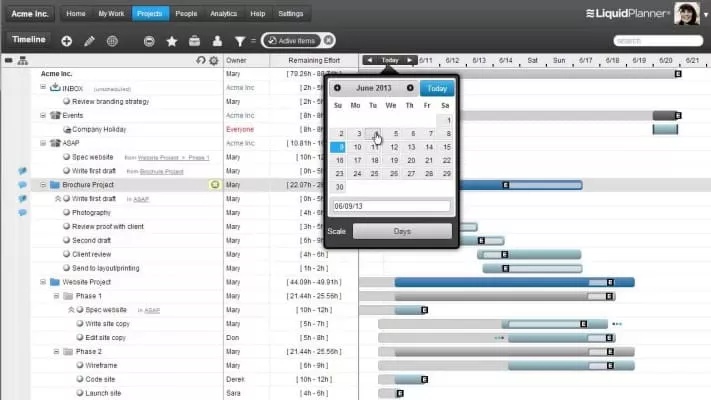Go to previous month in calendar

pos(337,88)
